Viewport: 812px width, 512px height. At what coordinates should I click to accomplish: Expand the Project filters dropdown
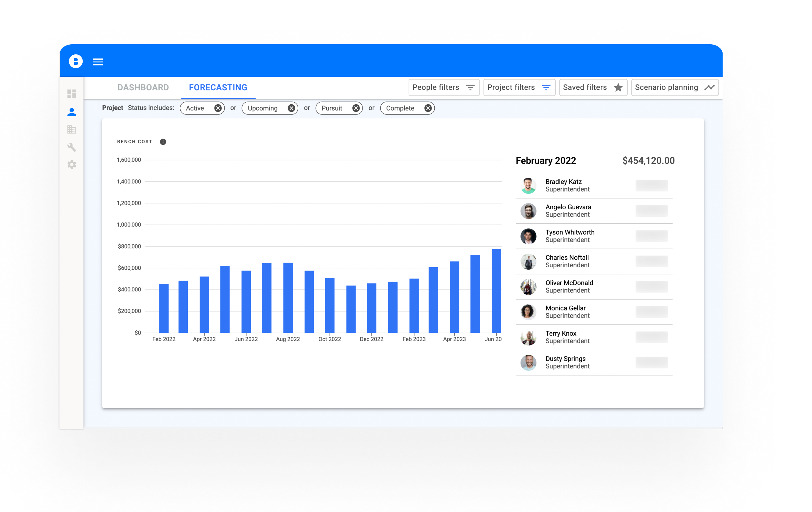(519, 87)
